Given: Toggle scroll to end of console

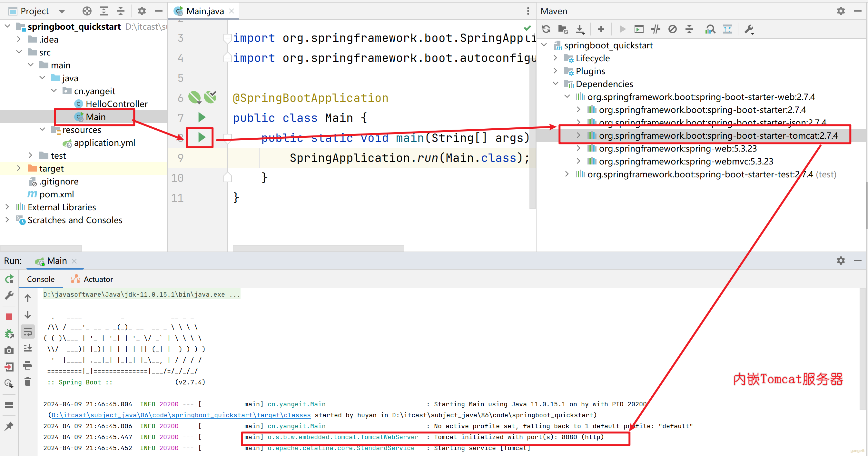Looking at the screenshot, I should click(28, 348).
